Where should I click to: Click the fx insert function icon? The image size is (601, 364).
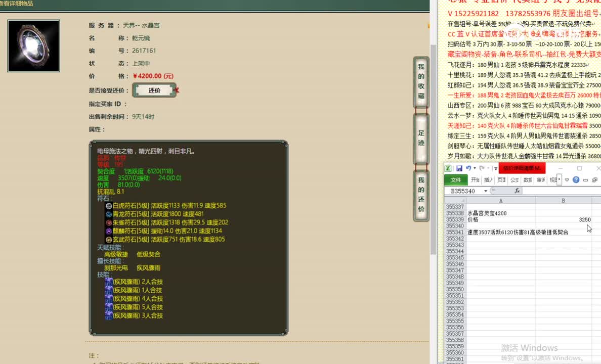click(517, 191)
